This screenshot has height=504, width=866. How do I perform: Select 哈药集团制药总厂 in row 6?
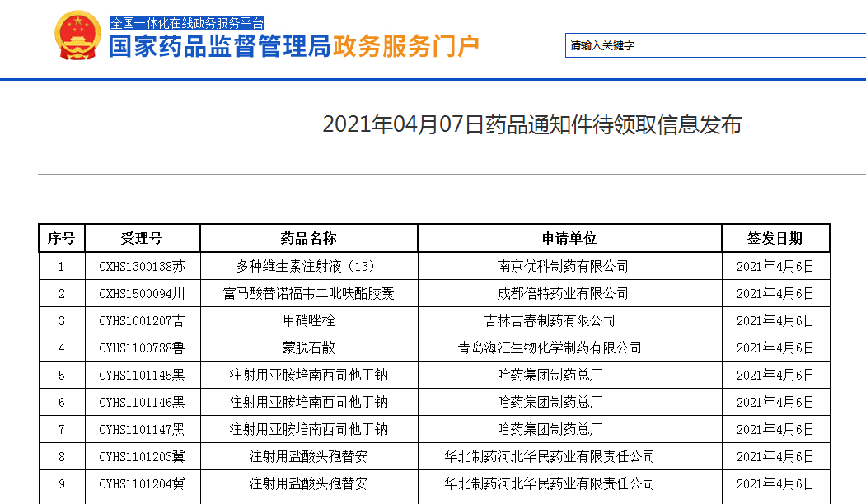[569, 403]
